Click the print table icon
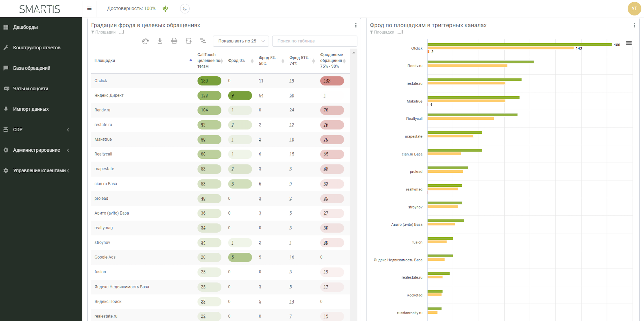This screenshot has height=321, width=644. pos(174,41)
